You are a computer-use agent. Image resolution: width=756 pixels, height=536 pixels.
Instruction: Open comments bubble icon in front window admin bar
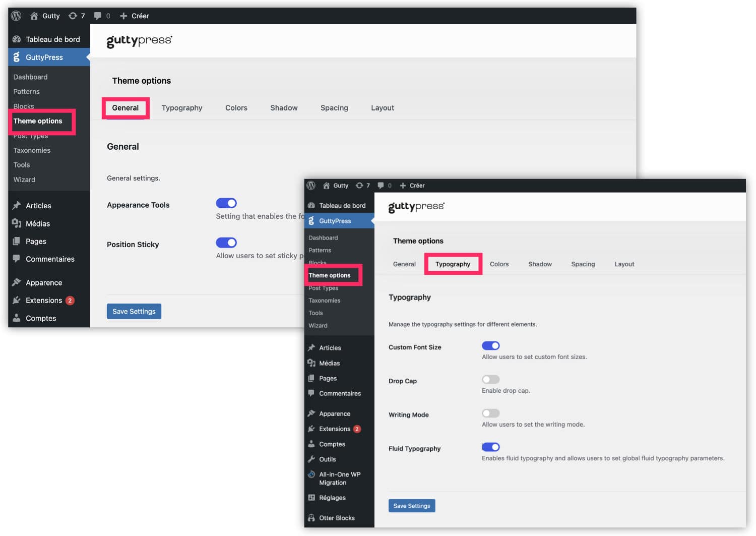point(381,186)
